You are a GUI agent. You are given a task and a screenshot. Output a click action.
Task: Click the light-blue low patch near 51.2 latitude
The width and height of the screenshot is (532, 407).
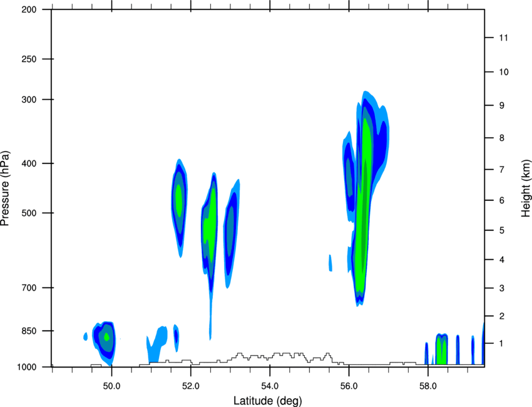[x=156, y=344]
